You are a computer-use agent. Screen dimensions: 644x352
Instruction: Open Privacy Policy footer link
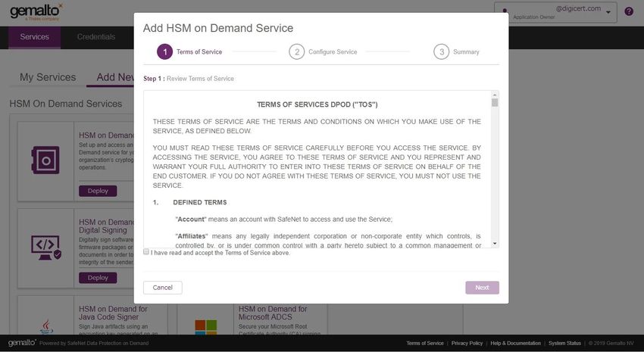pyautogui.click(x=467, y=343)
